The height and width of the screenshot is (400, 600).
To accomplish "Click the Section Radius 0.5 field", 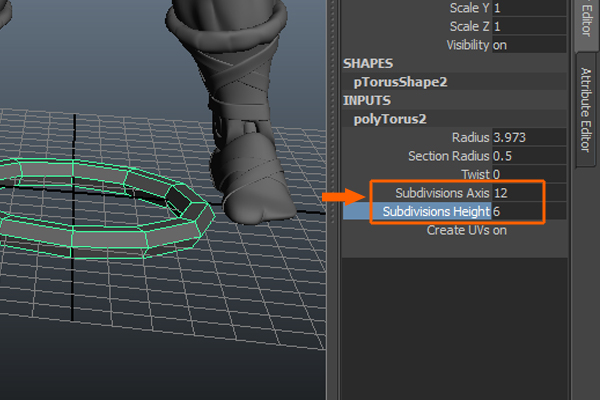I will point(529,156).
